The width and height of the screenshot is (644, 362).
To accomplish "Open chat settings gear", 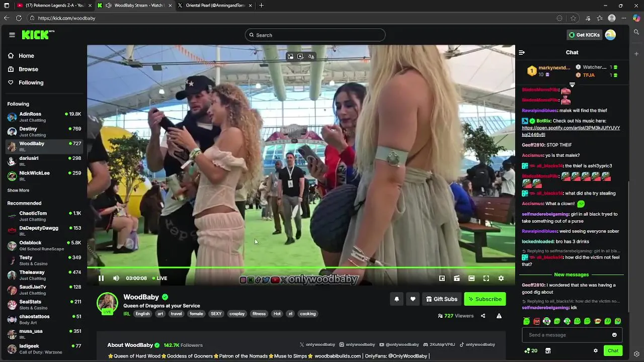I will click(596, 350).
